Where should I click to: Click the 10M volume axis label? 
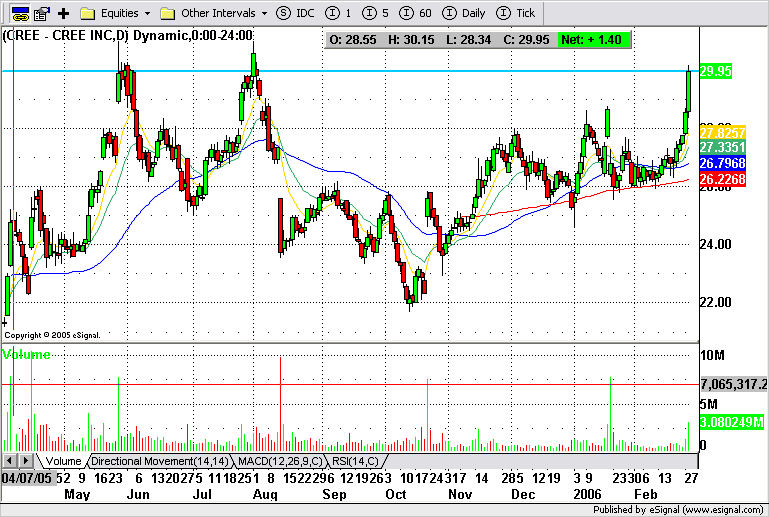pyautogui.click(x=712, y=355)
